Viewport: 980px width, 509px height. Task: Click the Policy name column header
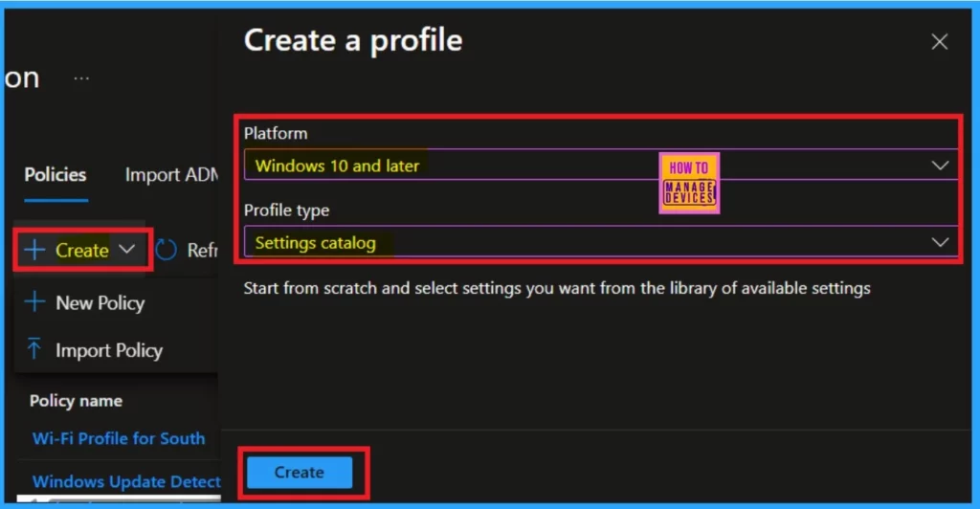tap(76, 401)
